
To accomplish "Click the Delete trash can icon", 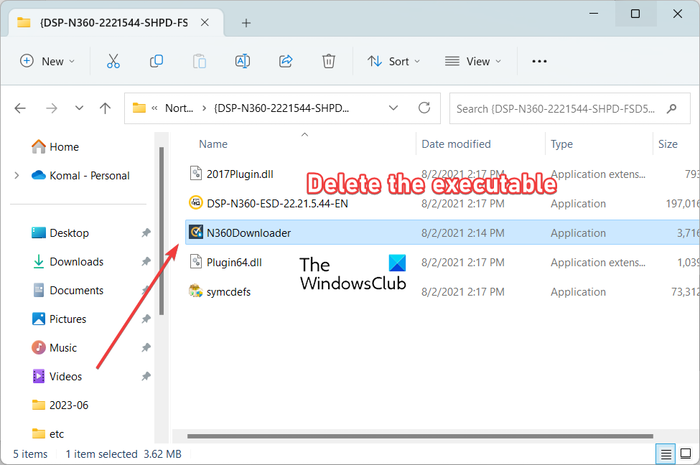I will (329, 61).
